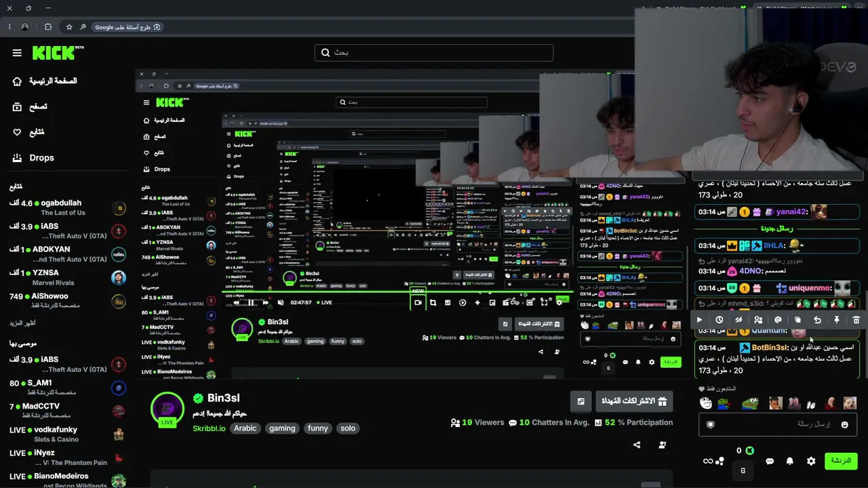Click the play icon in the chat moderation toolbar

(x=700, y=320)
